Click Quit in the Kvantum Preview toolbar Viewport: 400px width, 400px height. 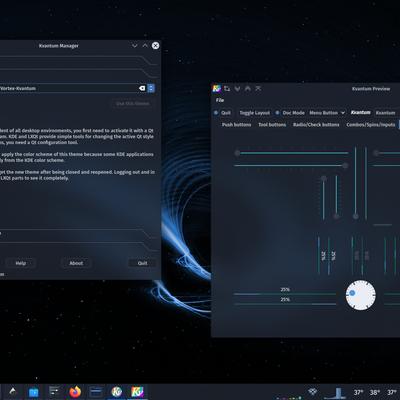click(222, 113)
